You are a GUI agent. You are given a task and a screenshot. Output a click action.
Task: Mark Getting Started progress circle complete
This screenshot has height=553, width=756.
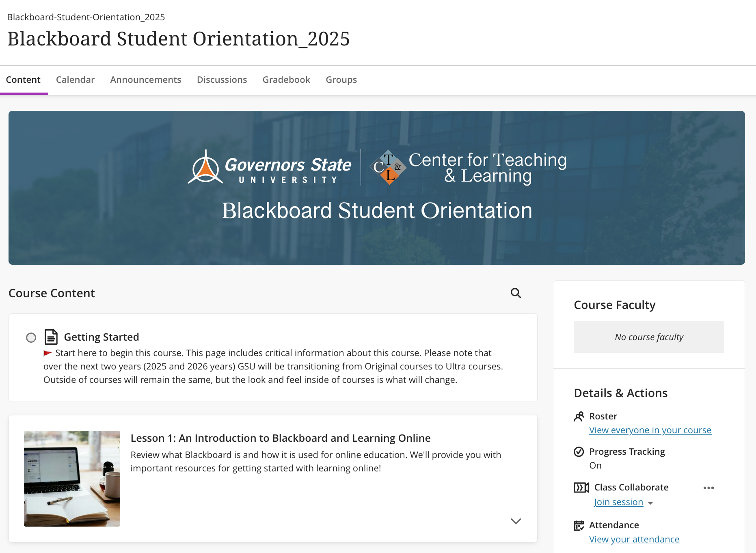[31, 337]
